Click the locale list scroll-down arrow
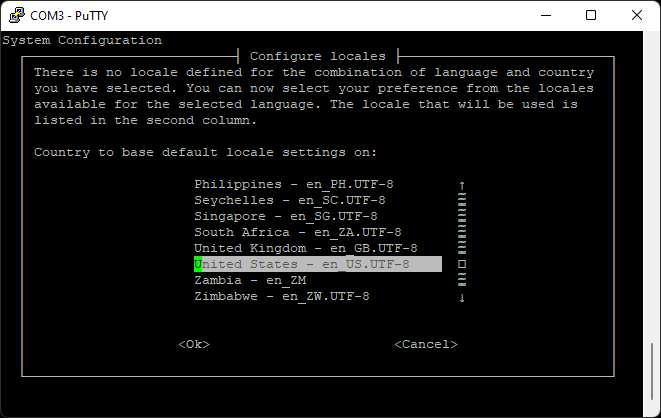Screen dimensions: 661x418 462,297
